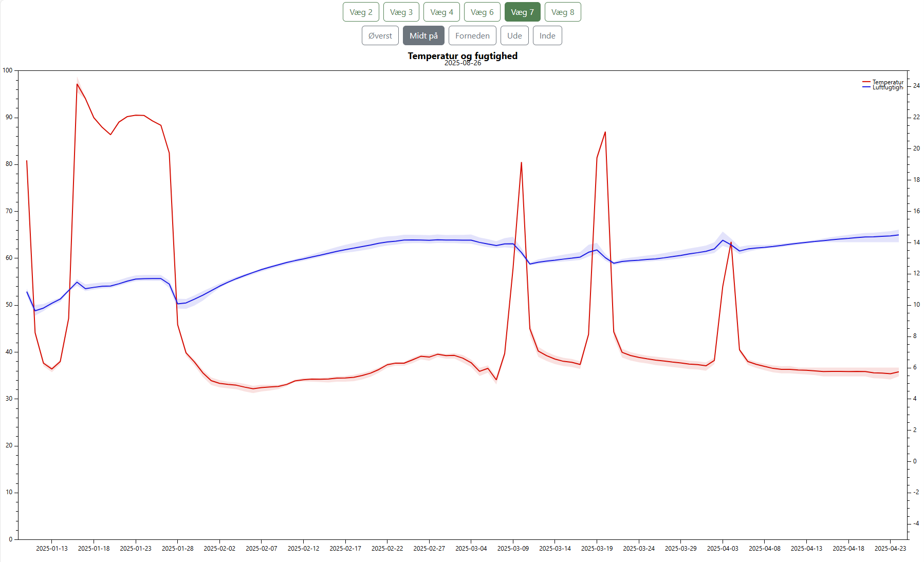Click left axis value 50
The image size is (924, 562).
tap(9, 305)
